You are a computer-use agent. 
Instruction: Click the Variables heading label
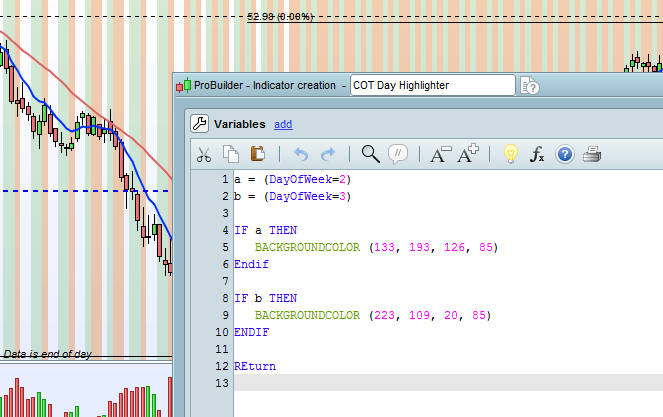(x=240, y=124)
